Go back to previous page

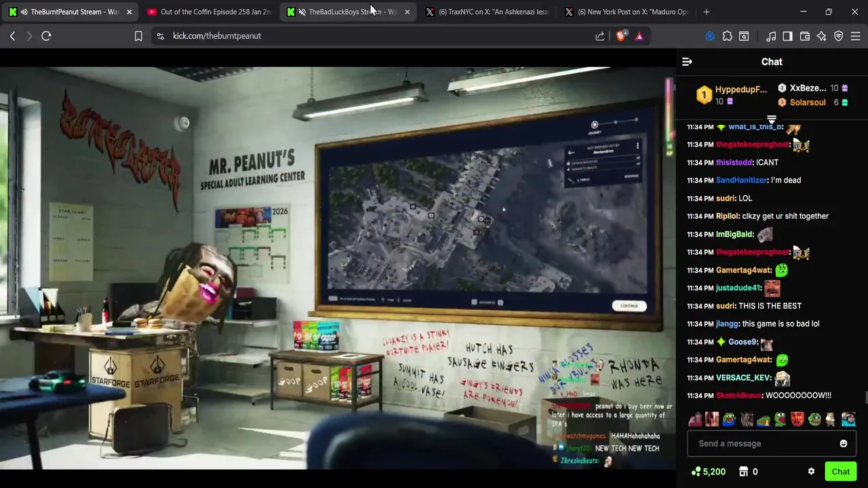coord(12,36)
